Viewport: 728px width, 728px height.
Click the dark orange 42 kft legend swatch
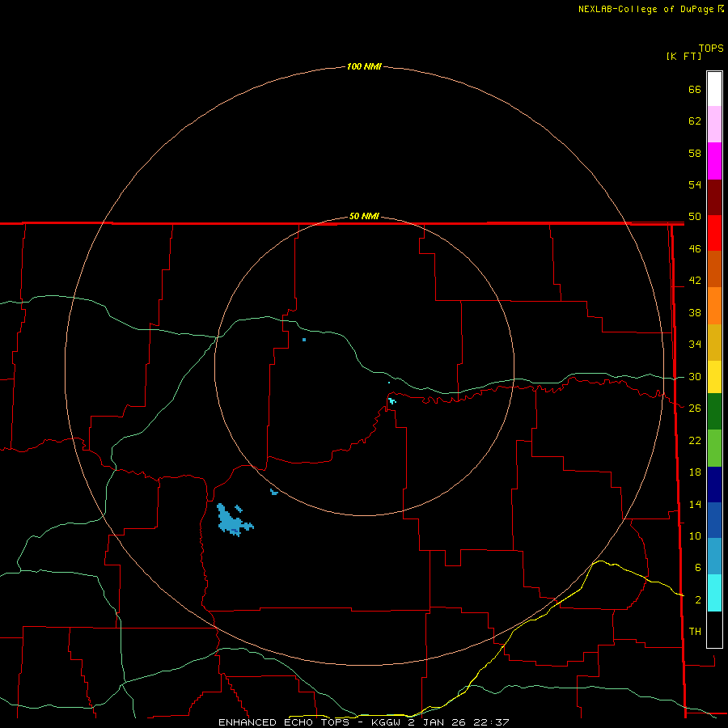[x=714, y=269]
